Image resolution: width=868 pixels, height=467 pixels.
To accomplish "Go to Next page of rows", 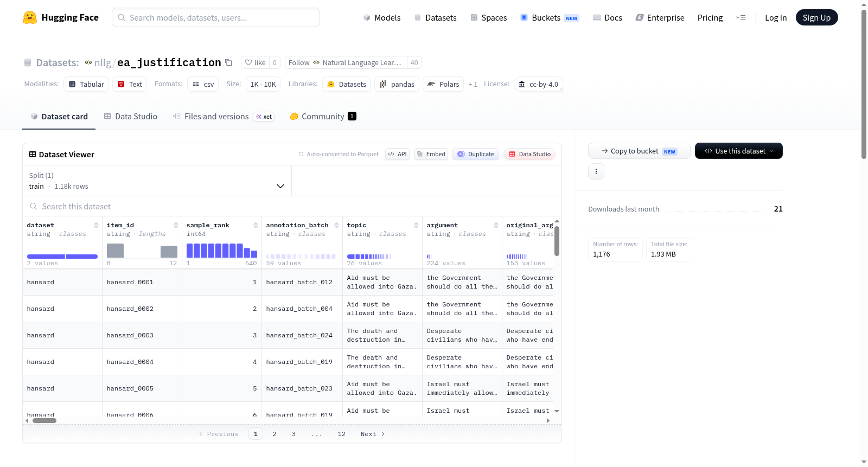I will coord(373,434).
